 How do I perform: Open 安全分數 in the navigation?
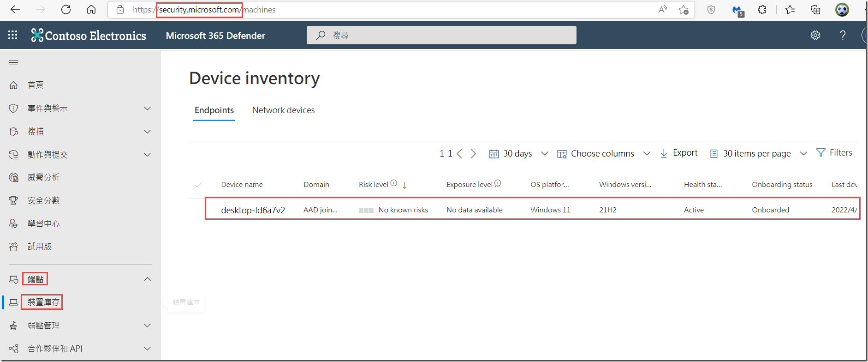point(43,200)
